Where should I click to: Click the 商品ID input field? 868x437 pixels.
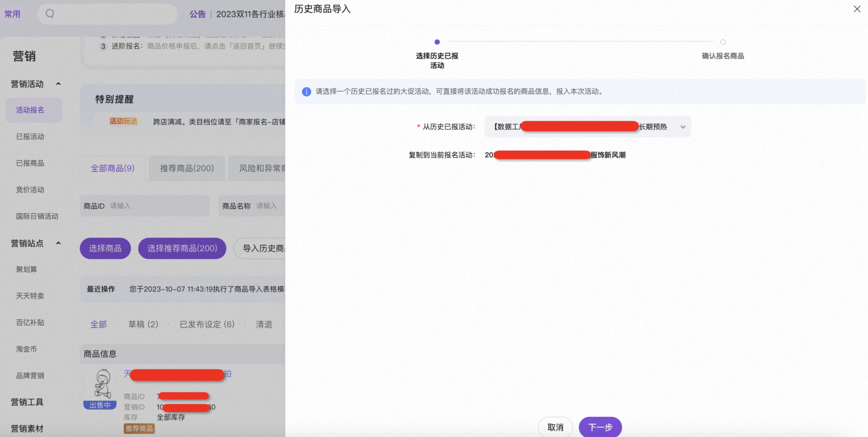click(145, 206)
